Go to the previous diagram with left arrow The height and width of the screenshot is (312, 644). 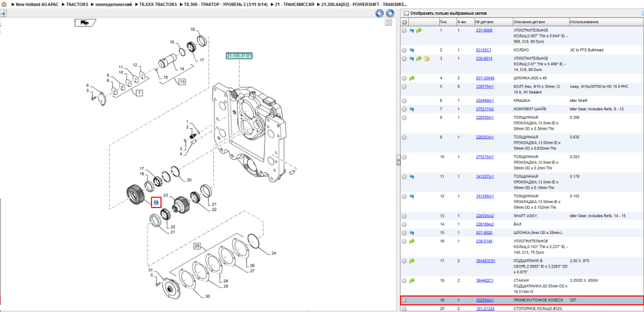(x=380, y=13)
